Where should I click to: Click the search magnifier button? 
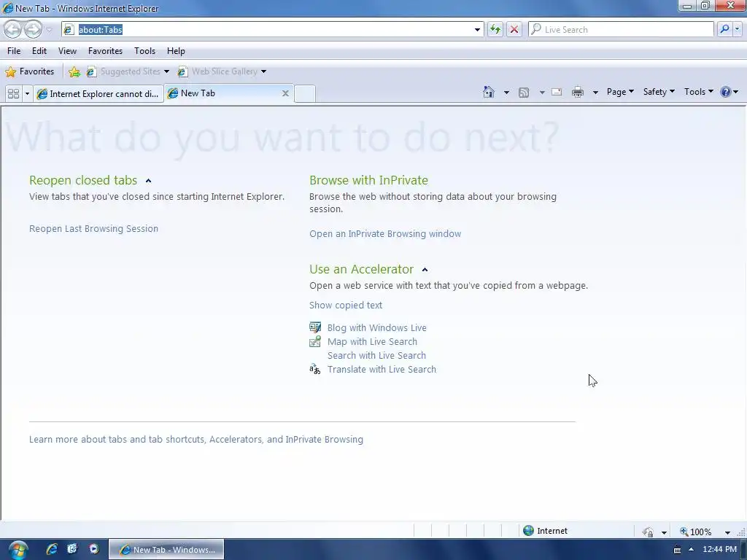tap(724, 29)
